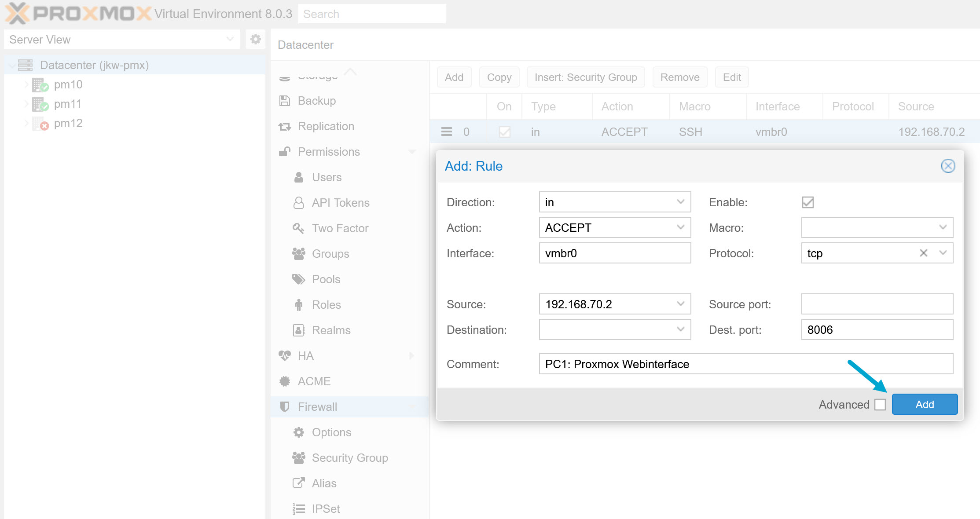
Task: Select the API Tokens key icon
Action: point(298,202)
